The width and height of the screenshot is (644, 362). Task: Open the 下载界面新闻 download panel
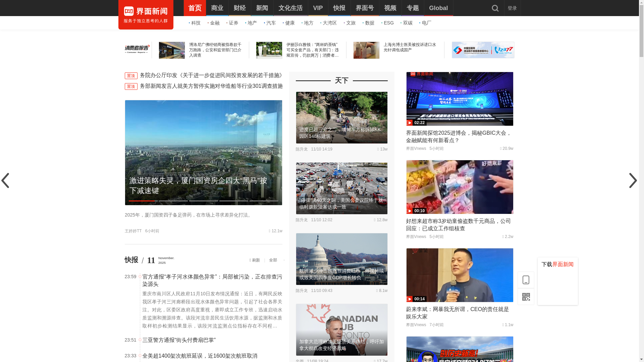point(558,281)
